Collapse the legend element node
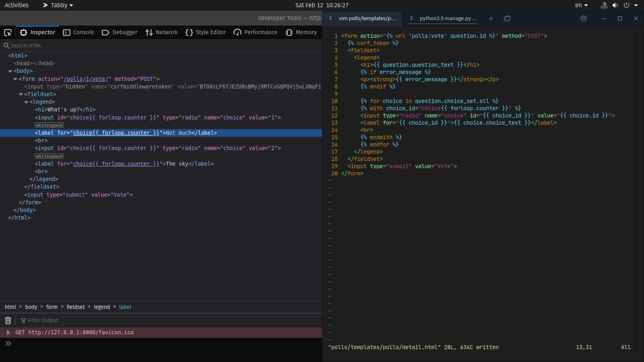The height and width of the screenshot is (362, 644). coord(26,102)
